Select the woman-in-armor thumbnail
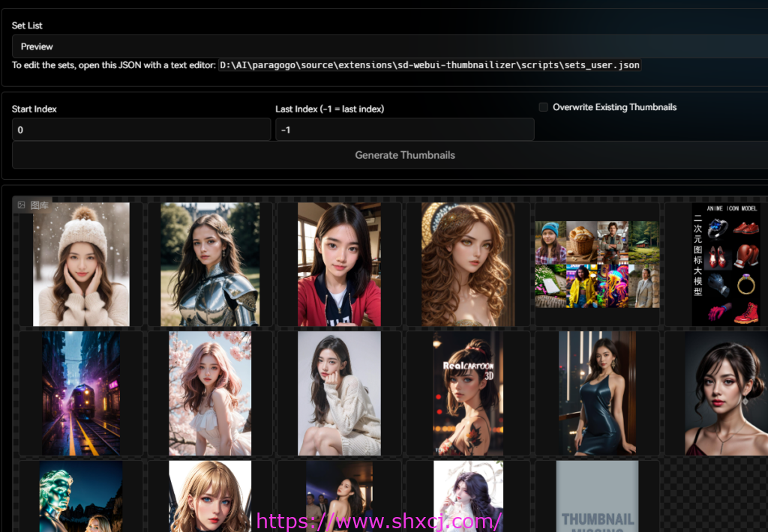The width and height of the screenshot is (768, 532). click(x=209, y=264)
